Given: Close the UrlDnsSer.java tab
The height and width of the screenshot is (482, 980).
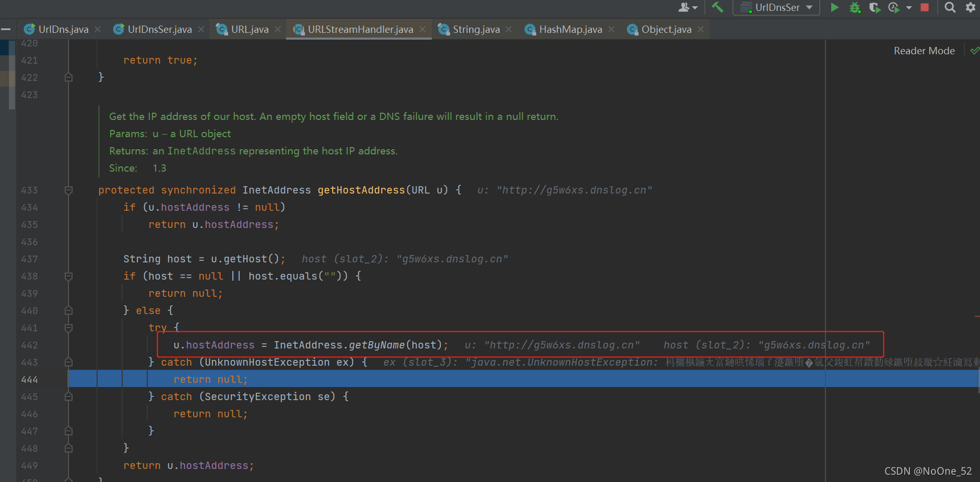Looking at the screenshot, I should click(201, 29).
